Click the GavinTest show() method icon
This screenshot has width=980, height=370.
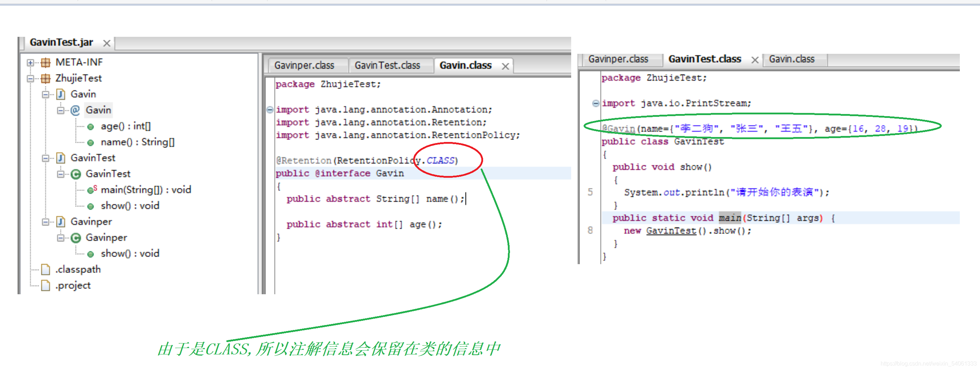[x=91, y=206]
